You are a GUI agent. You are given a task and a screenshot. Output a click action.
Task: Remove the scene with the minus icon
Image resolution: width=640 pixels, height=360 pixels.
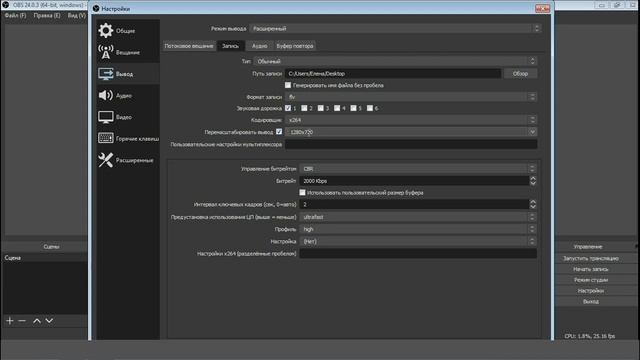tap(22, 321)
